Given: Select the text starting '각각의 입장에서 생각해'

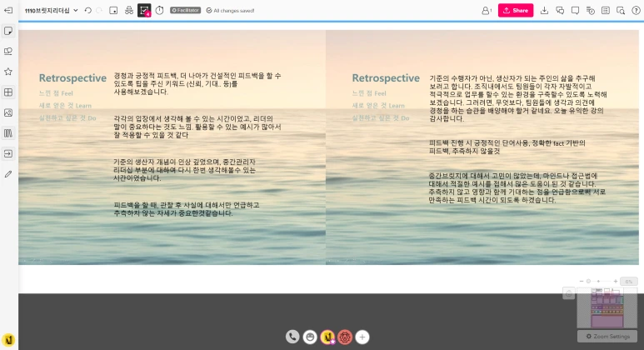Looking at the screenshot, I should point(197,127).
